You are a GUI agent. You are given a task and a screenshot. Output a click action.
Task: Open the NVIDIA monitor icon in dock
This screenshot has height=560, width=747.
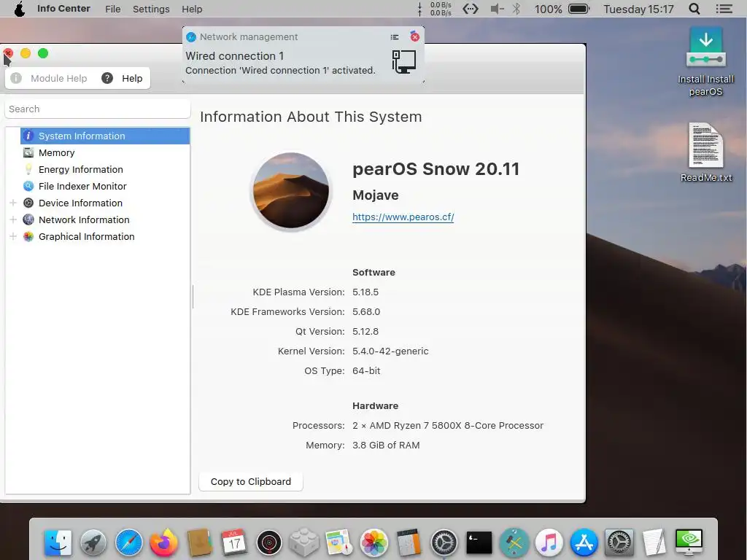pos(689,542)
